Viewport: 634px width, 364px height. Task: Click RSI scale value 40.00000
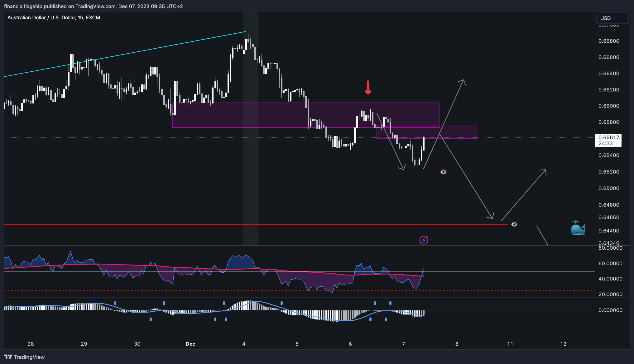pos(610,279)
